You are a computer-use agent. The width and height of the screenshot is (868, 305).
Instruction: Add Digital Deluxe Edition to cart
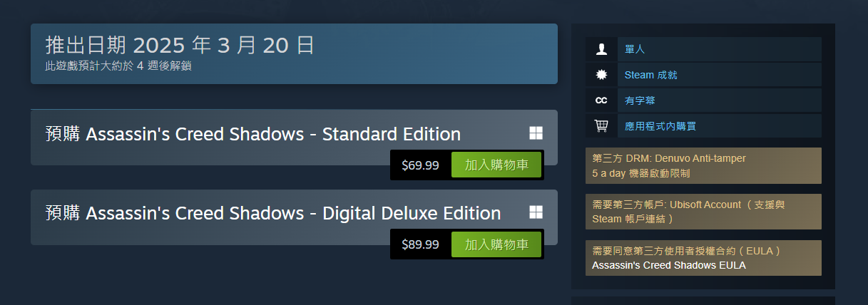(496, 244)
